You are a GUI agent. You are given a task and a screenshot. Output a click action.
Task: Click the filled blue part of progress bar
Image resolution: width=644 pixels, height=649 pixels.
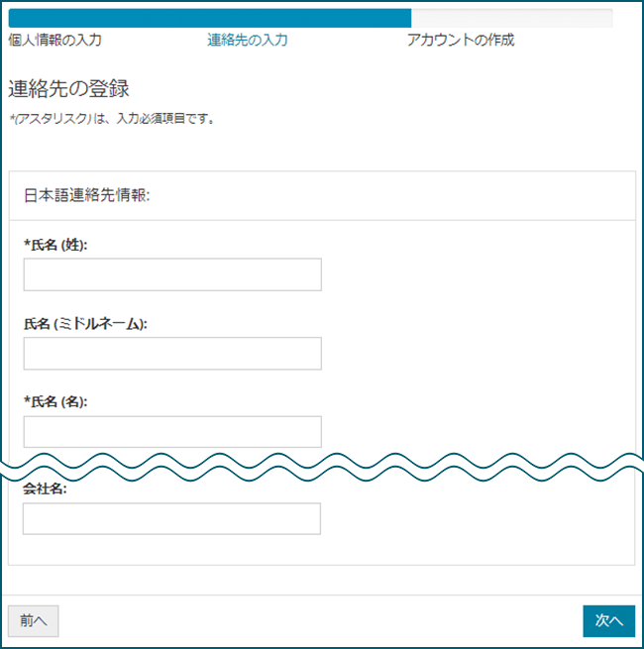210,18
